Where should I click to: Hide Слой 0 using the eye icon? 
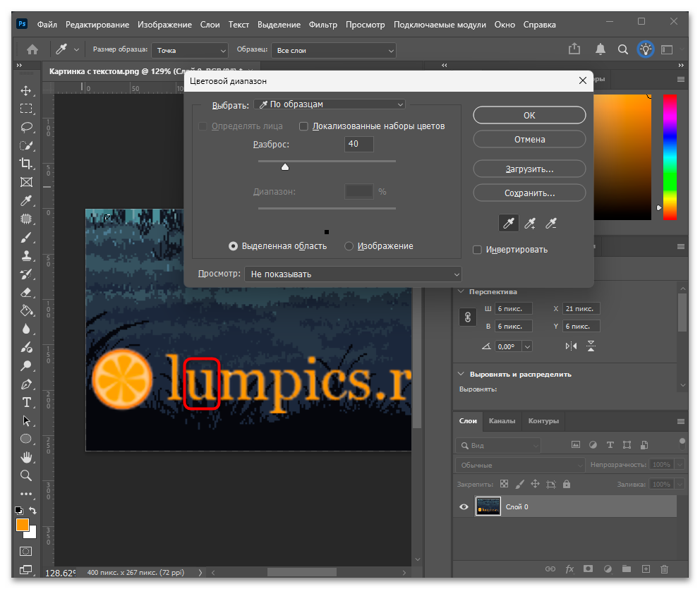(x=464, y=506)
